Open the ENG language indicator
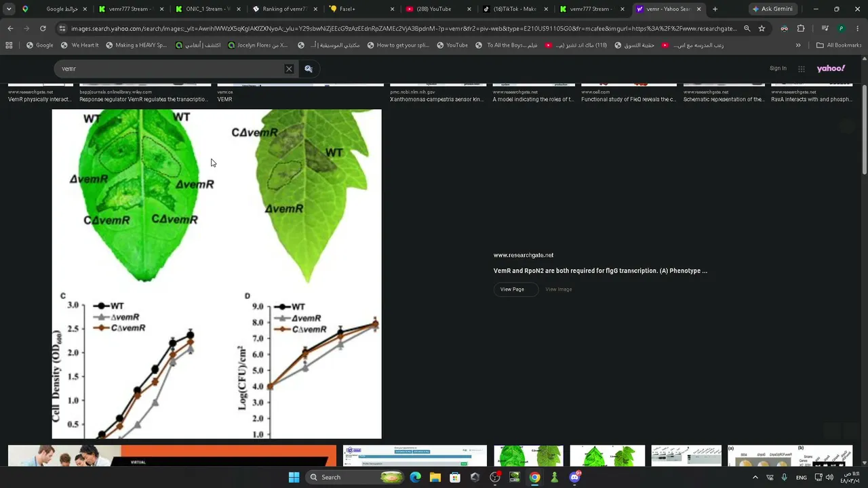The image size is (868, 488). click(802, 477)
